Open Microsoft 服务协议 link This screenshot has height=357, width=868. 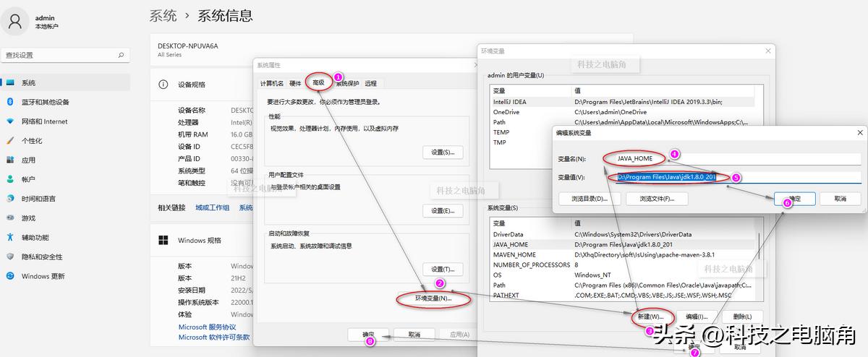207,327
